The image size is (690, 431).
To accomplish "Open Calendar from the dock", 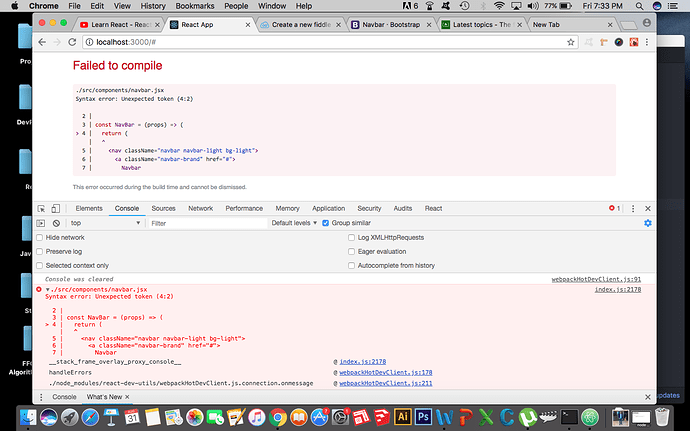I will point(132,417).
